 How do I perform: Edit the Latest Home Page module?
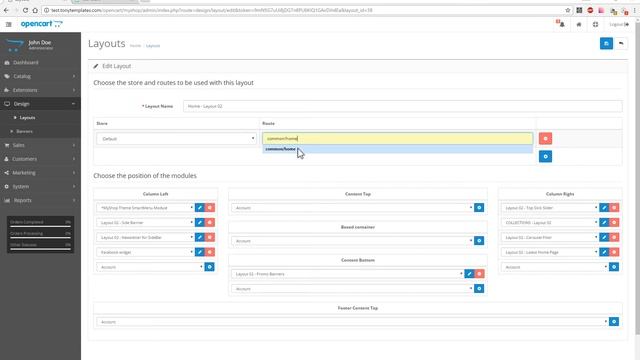point(604,252)
